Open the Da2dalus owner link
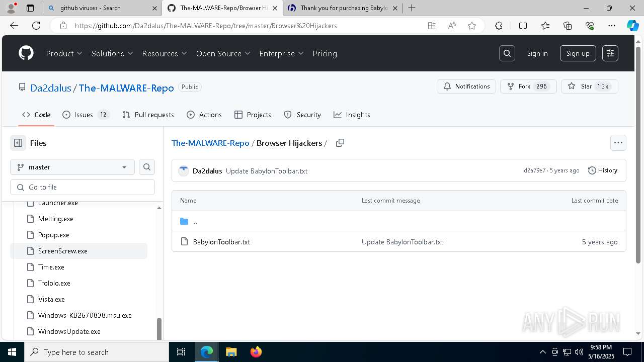The height and width of the screenshot is (362, 644). 51,88
